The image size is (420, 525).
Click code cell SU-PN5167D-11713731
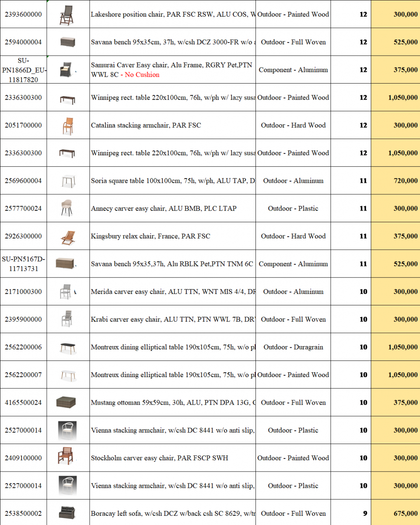click(24, 264)
